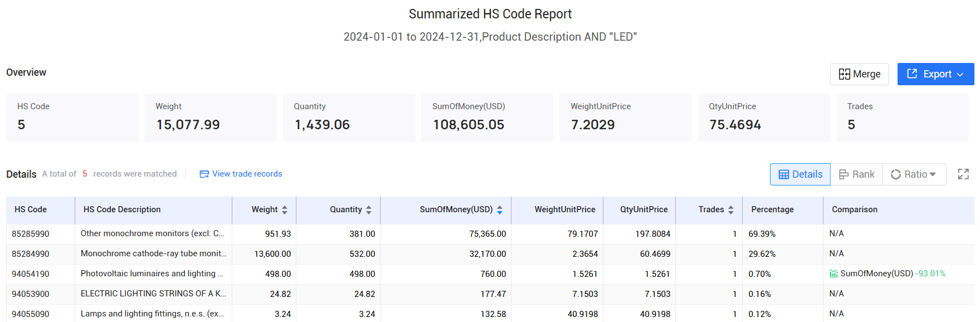This screenshot has width=980, height=322.
Task: Click the Merge grid icon
Action: (x=845, y=74)
